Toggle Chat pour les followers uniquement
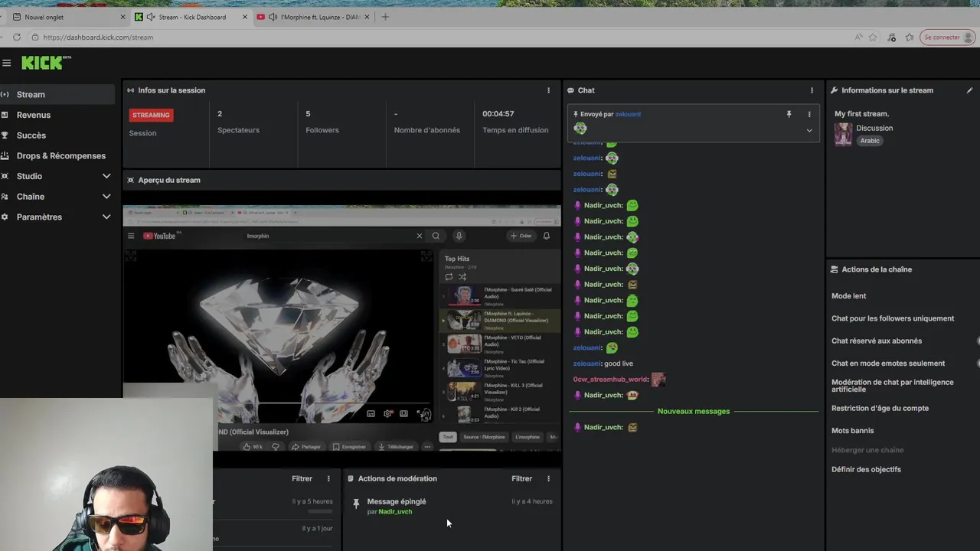 893,318
